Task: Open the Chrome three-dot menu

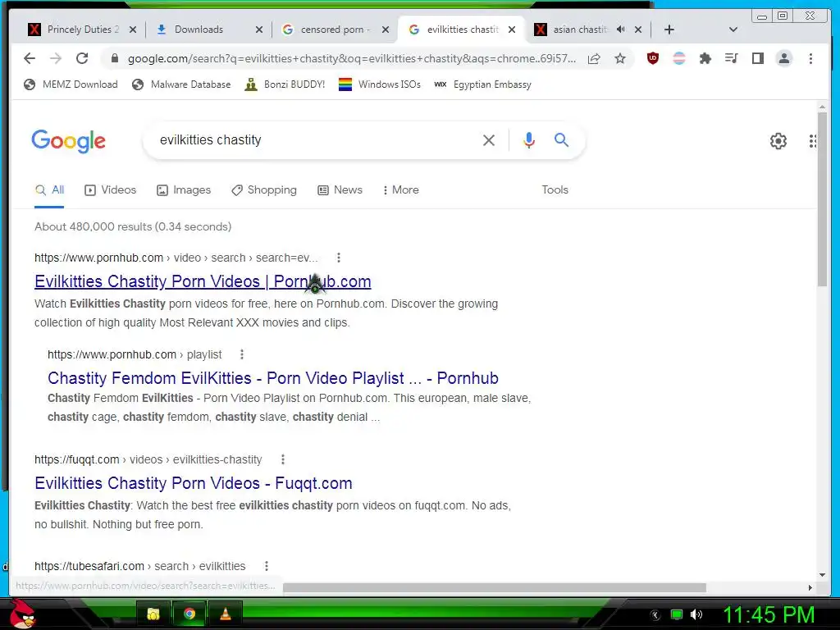Action: pos(810,58)
